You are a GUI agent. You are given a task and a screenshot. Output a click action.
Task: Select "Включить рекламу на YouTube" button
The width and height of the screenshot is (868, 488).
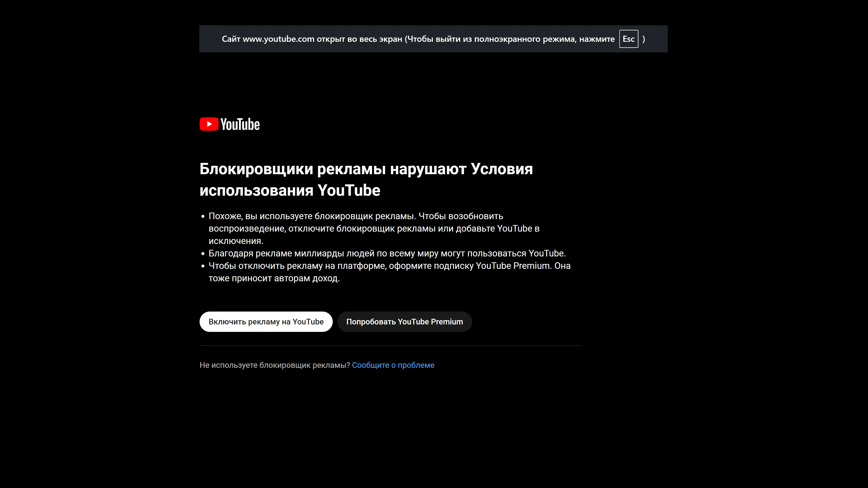(x=266, y=322)
